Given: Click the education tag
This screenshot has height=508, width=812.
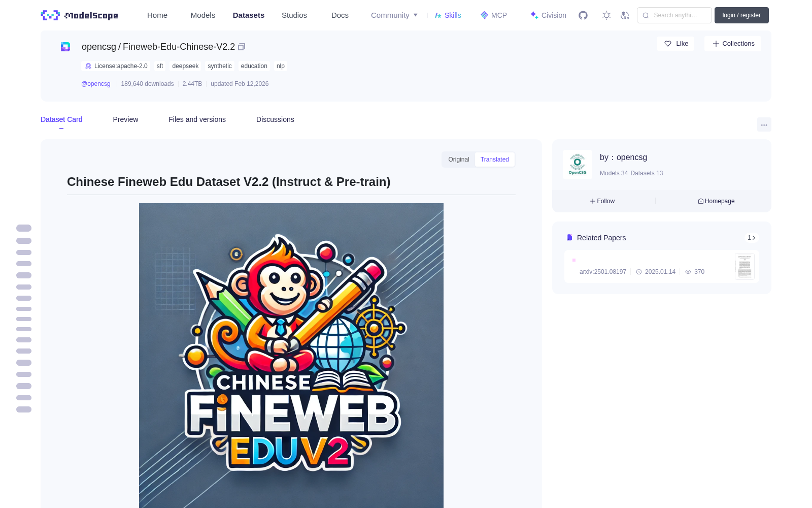Looking at the screenshot, I should [x=254, y=66].
